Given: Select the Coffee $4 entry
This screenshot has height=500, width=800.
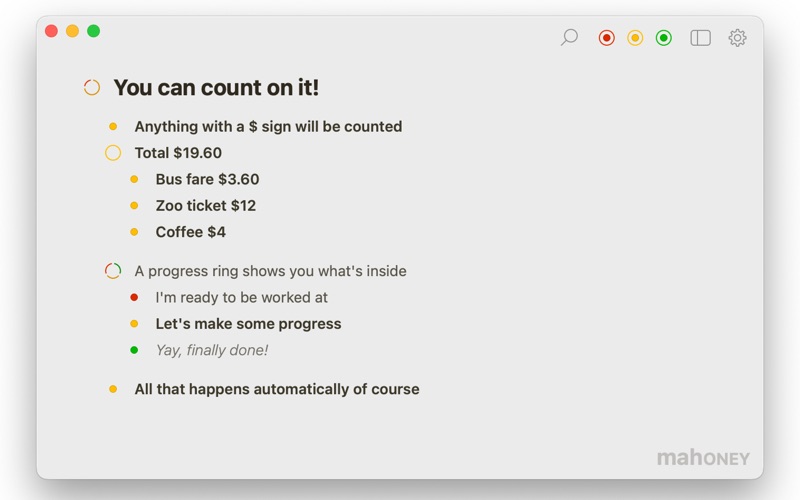Looking at the screenshot, I should coord(190,232).
